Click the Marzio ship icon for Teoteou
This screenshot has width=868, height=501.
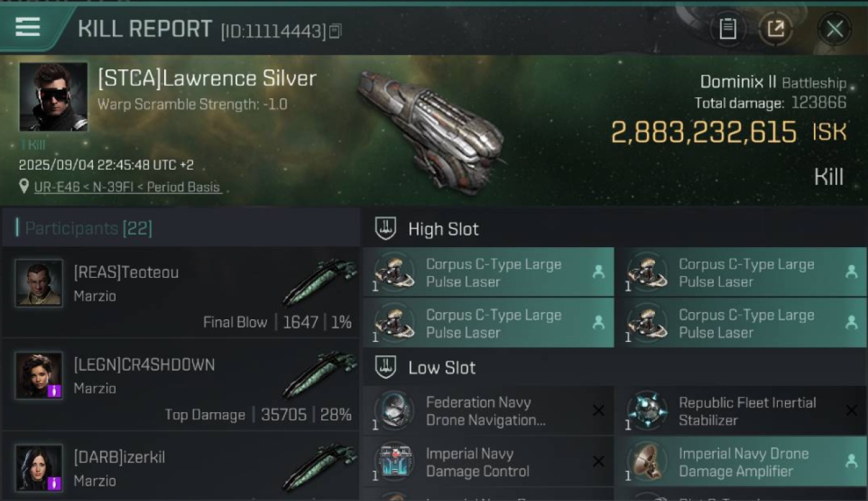[319, 282]
